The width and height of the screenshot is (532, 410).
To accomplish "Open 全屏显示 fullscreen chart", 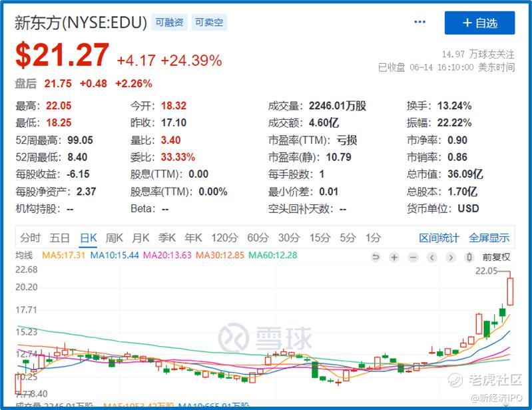I will point(489,238).
